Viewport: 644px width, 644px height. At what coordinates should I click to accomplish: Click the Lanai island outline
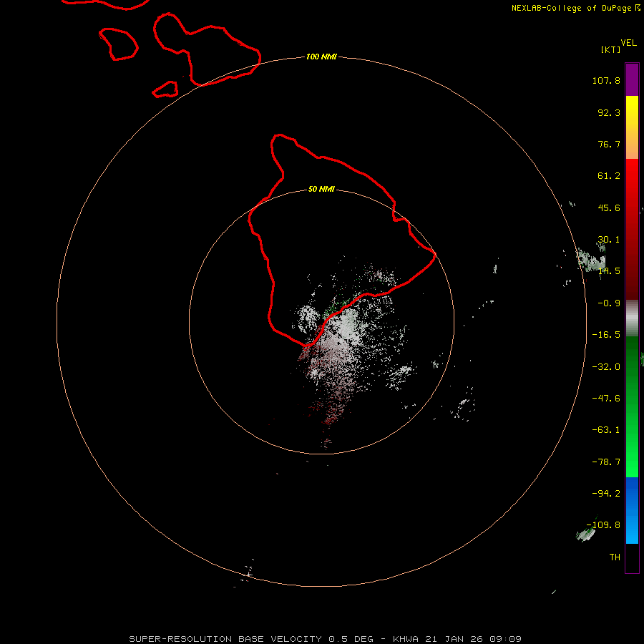click(119, 44)
